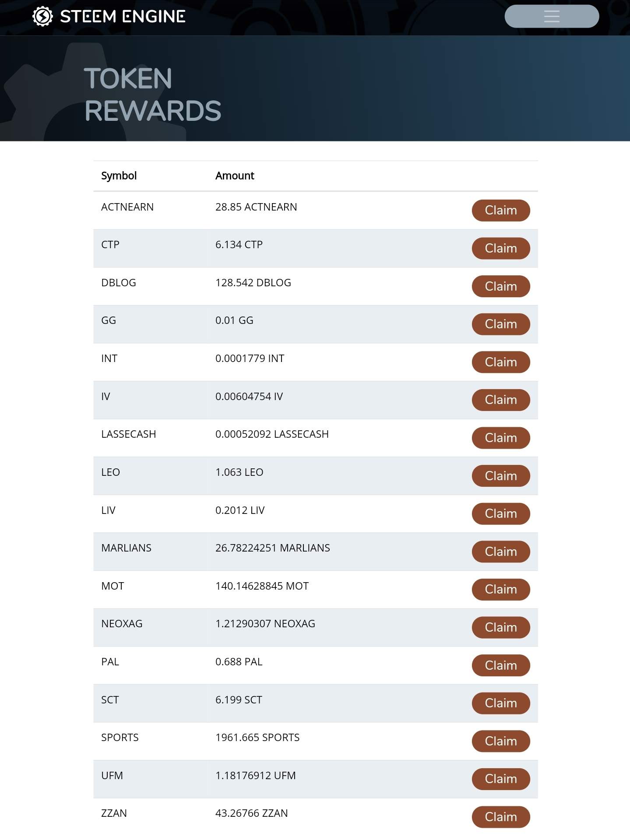Screen dimensions: 630x840
Task: Claim the MOT token reward
Action: click(x=501, y=590)
